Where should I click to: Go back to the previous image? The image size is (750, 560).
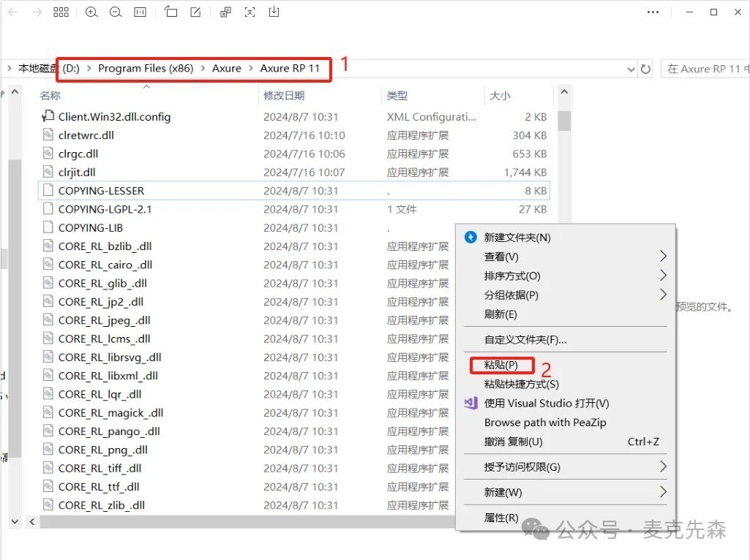pos(13,12)
